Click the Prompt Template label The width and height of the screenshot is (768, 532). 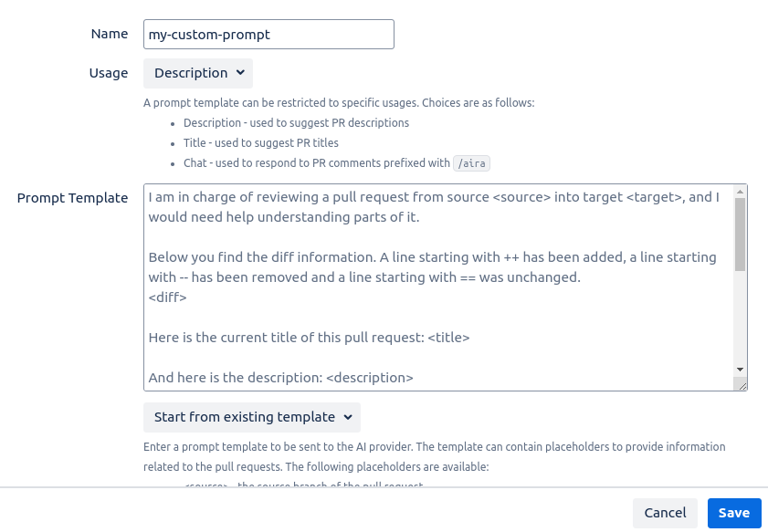pyautogui.click(x=73, y=198)
